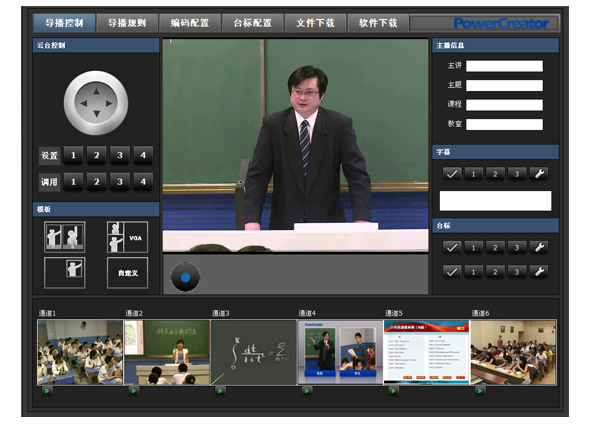Click the PTZ direction pad control
601x429 pixels.
(x=96, y=101)
